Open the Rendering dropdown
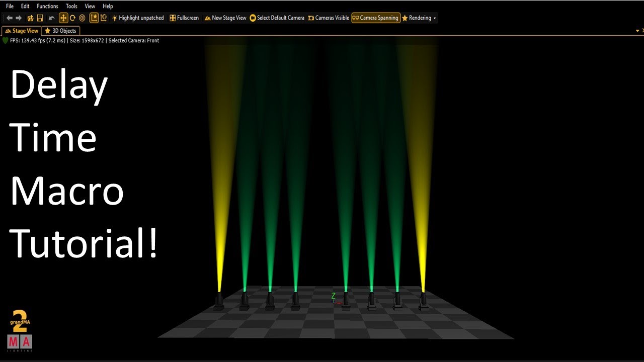 coord(419,18)
